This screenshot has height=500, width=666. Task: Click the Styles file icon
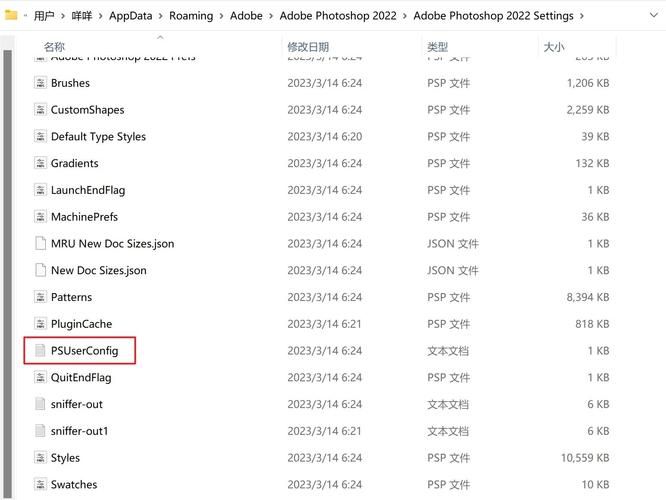tap(40, 457)
